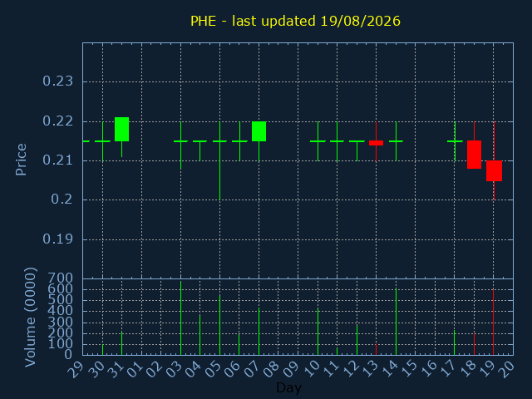Screen dimensions: 532x399
Task: Click the tallest green volume bar on day 03
Action: tap(181, 318)
